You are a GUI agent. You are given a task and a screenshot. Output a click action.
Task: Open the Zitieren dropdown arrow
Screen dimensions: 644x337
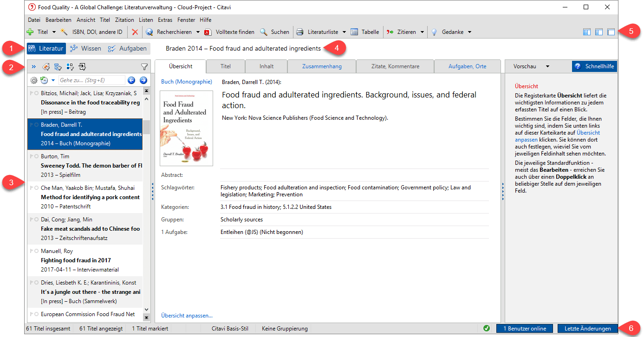pos(422,32)
